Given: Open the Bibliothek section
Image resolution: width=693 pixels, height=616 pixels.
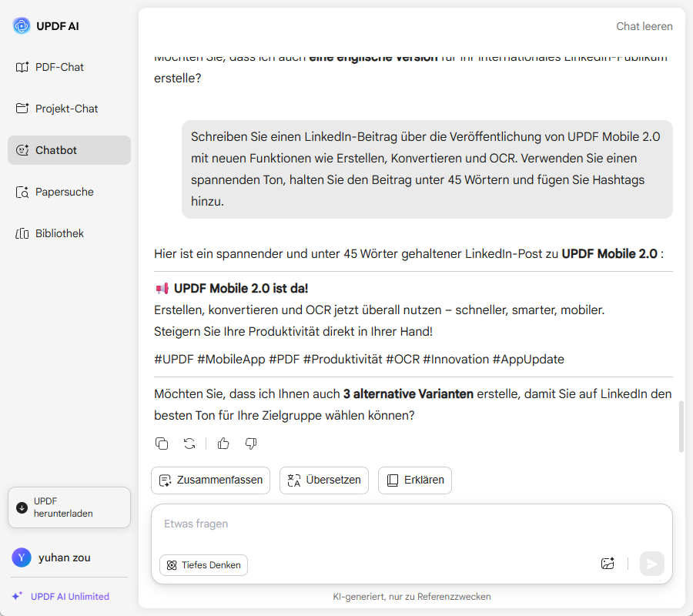Looking at the screenshot, I should [69, 233].
